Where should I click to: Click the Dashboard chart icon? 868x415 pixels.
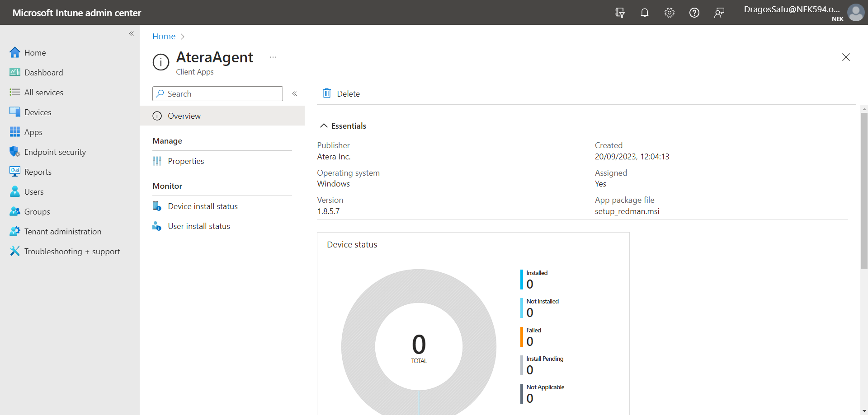pos(15,72)
